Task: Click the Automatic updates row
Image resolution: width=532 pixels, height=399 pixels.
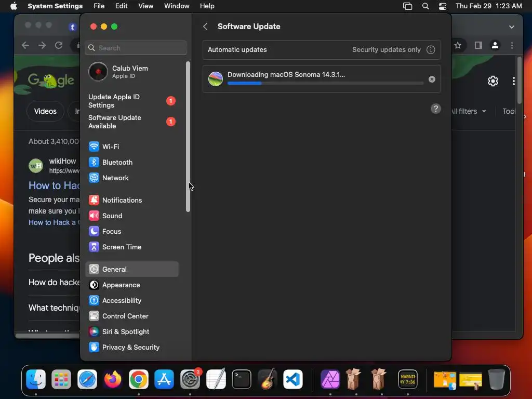Action: click(x=322, y=50)
